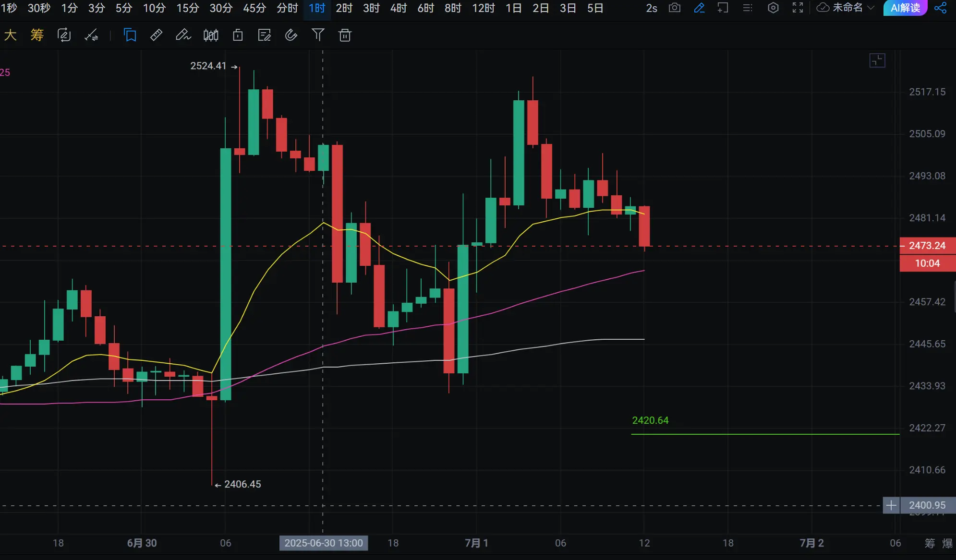Toggle the drawing pencil tool in top bar
Image resolution: width=956 pixels, height=560 pixels.
click(699, 8)
